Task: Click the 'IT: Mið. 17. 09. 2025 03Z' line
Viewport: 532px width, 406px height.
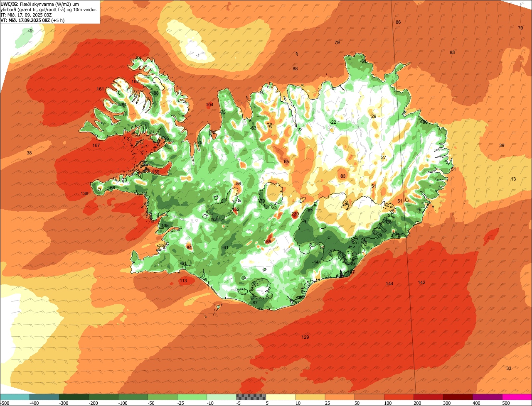Action: pos(27,15)
